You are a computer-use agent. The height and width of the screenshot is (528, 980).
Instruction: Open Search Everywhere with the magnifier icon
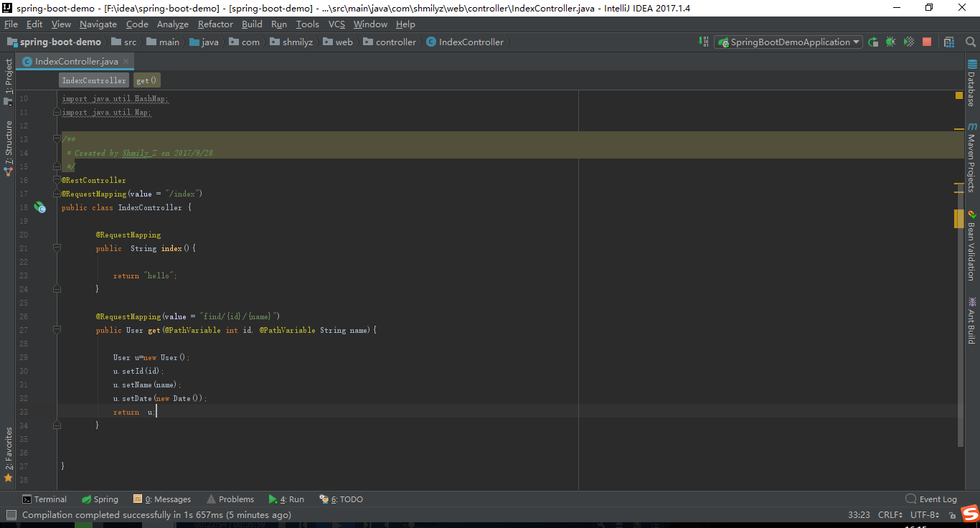pyautogui.click(x=971, y=42)
